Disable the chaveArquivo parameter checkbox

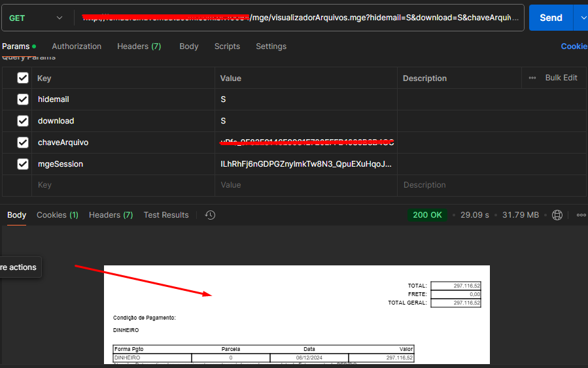(23, 142)
